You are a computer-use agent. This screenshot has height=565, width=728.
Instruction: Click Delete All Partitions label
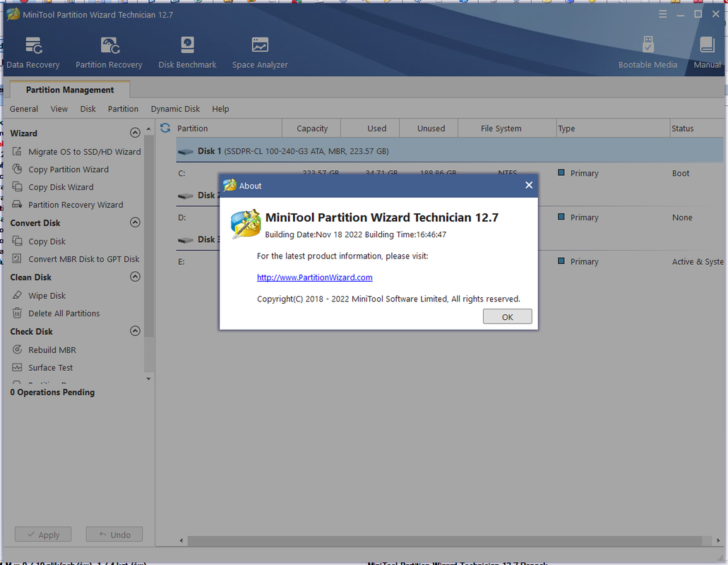pos(64,314)
